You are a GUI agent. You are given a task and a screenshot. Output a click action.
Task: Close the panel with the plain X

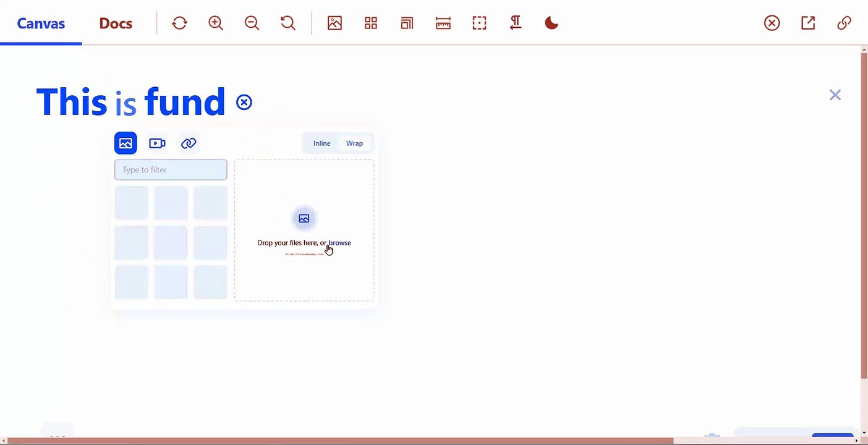tap(835, 95)
